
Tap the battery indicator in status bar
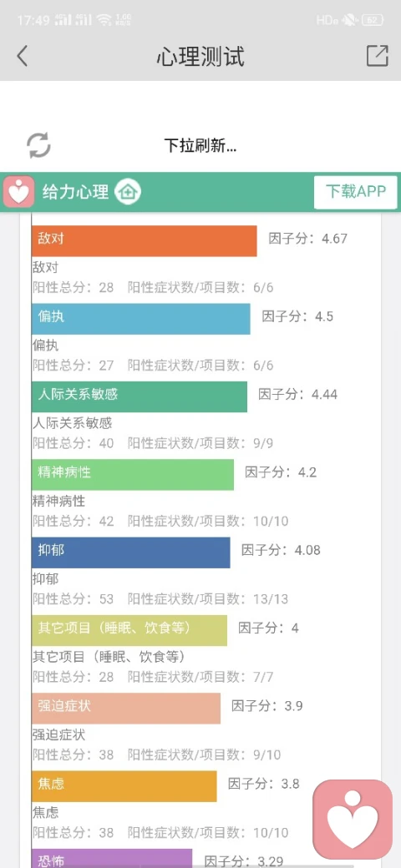[x=373, y=21]
